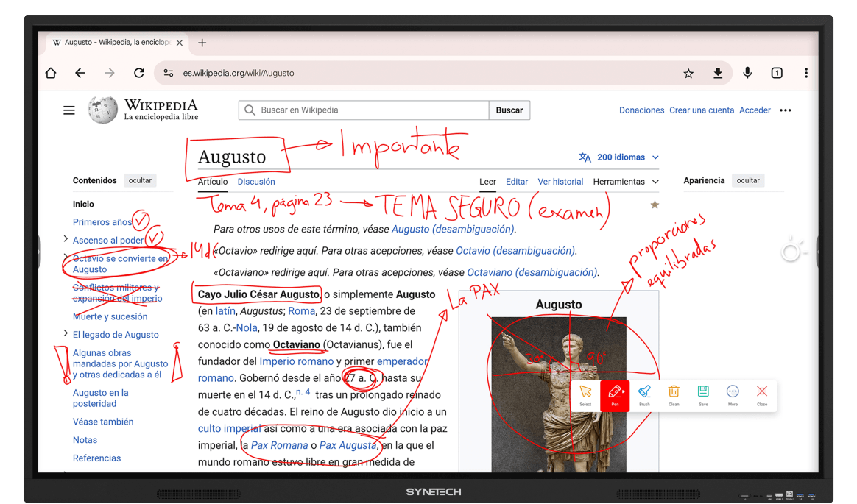The width and height of the screenshot is (857, 504).
Task: Open the Donaciones link
Action: click(x=642, y=110)
